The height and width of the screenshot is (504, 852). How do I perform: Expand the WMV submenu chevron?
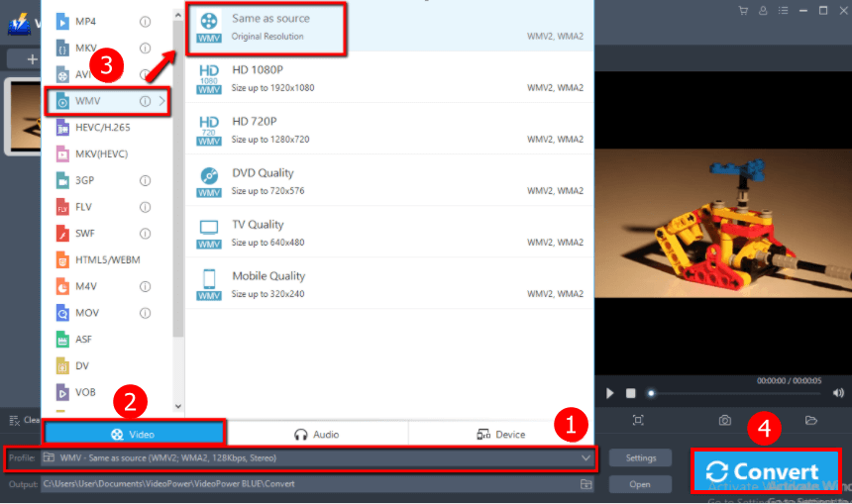click(161, 101)
